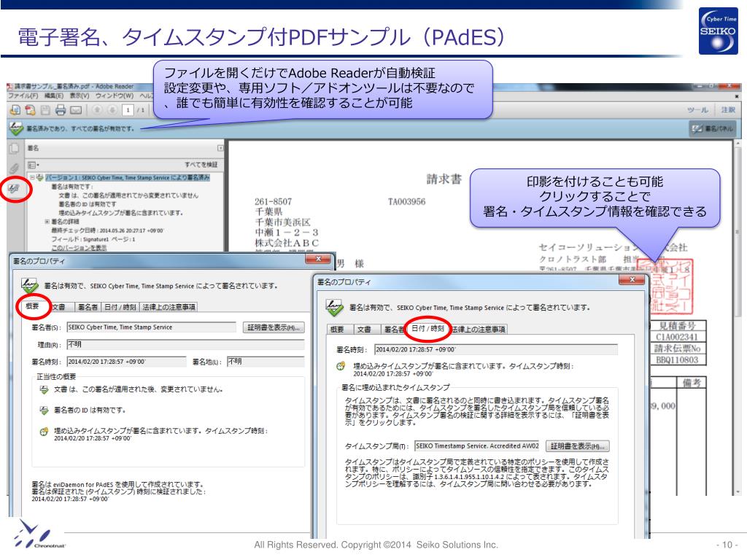The height and width of the screenshot is (560, 747).
Task: Click the valid signature icon in right dialog
Action: click(x=334, y=308)
